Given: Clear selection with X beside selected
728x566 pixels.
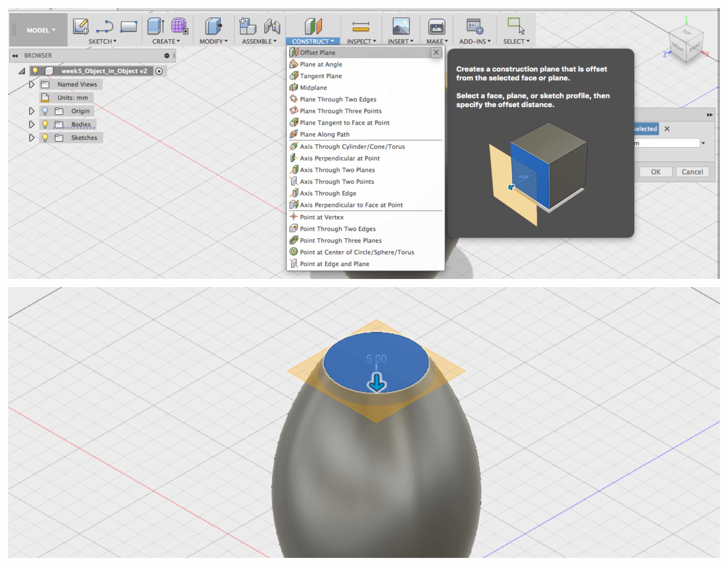Looking at the screenshot, I should coord(667,129).
